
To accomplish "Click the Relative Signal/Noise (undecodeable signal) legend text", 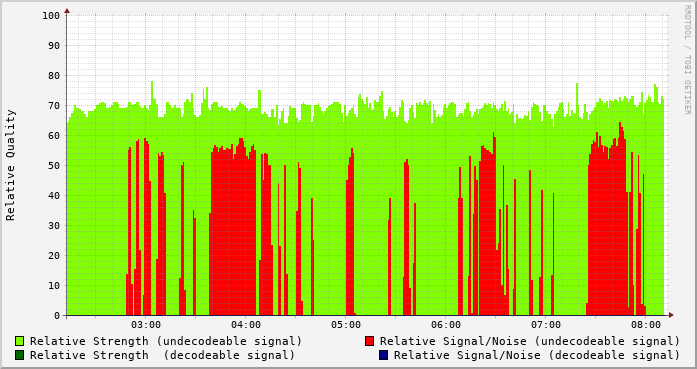I will coord(530,341).
